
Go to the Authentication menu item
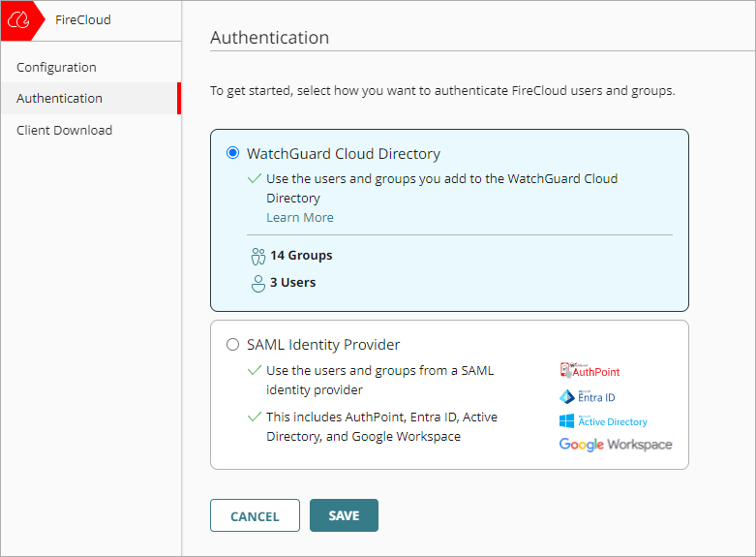[59, 99]
